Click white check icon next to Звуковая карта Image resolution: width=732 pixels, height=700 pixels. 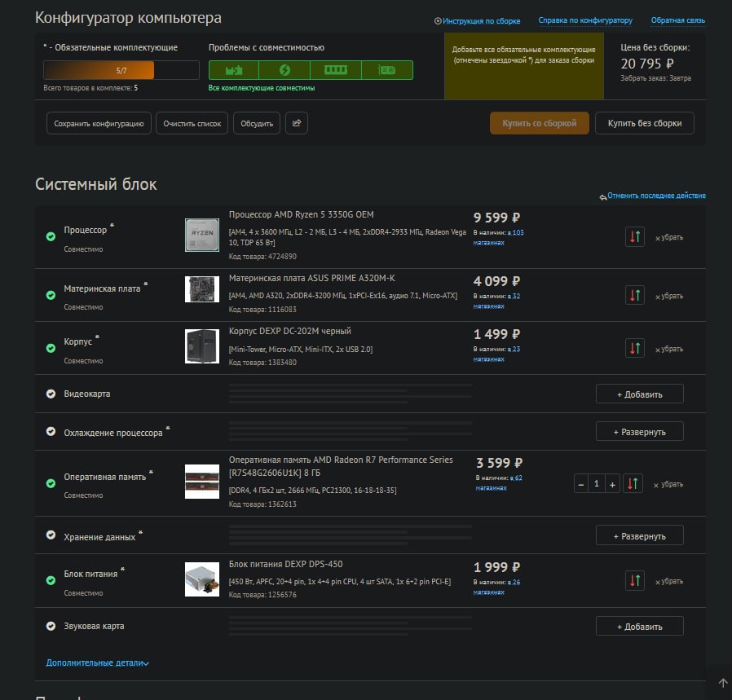(x=51, y=626)
